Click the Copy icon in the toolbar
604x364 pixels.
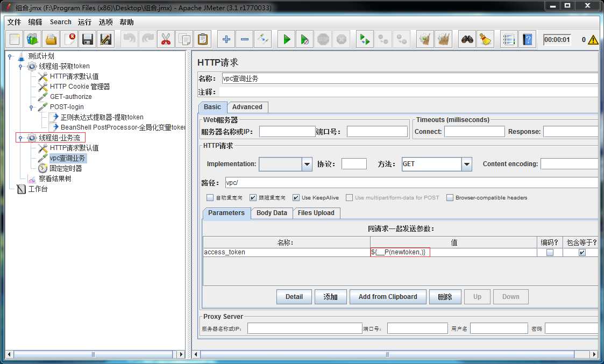[x=184, y=39]
